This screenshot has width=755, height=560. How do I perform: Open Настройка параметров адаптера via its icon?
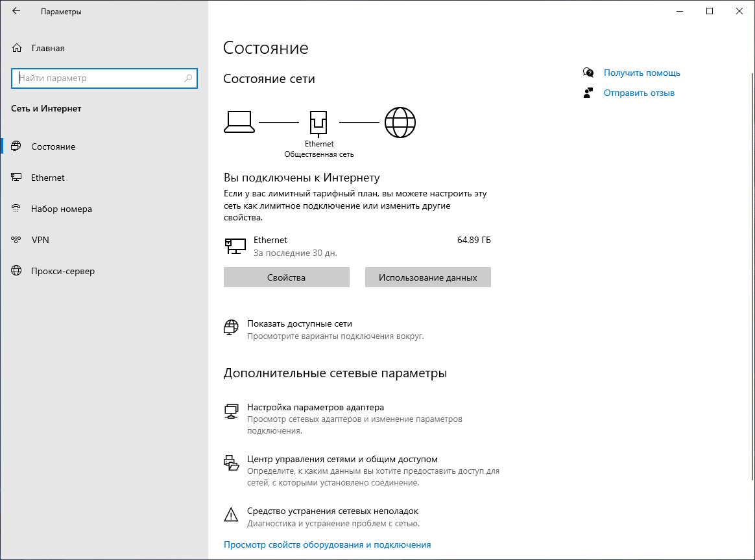point(231,411)
